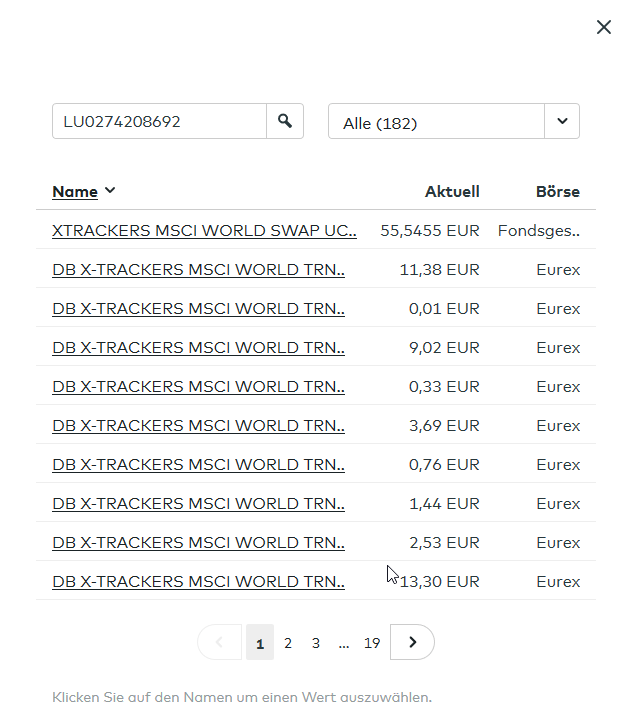Select the DB X-TRACKERS row priced 13,30 EUR

coord(198,581)
